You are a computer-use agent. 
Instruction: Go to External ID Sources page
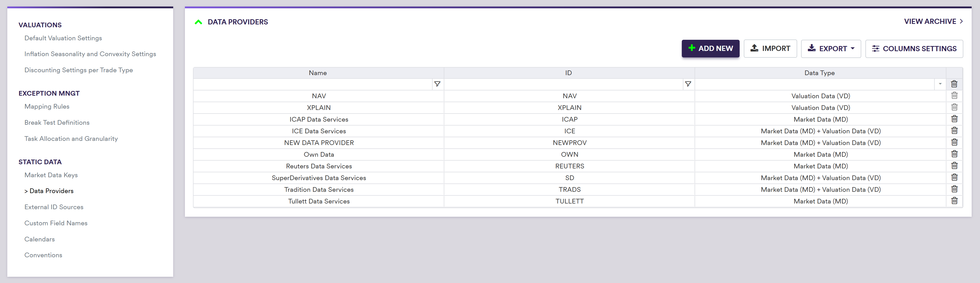pos(54,207)
